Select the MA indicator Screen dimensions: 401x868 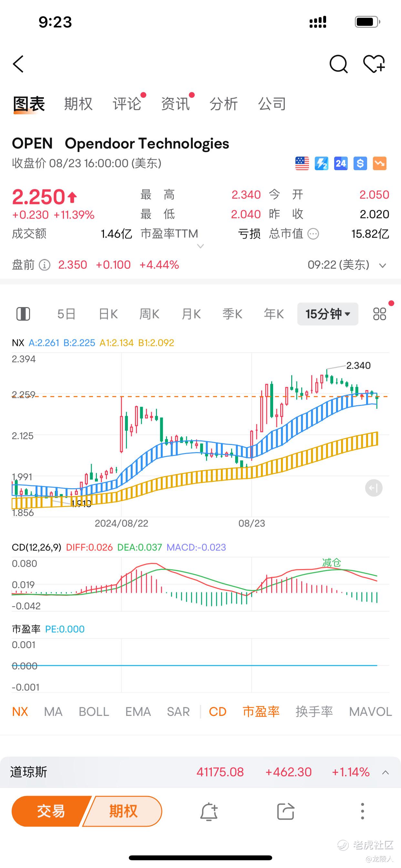tap(53, 712)
